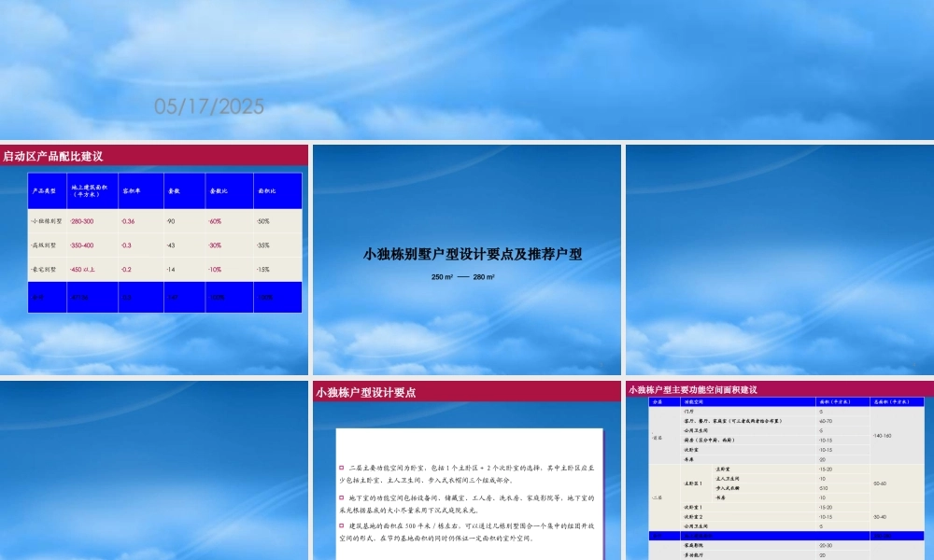The height and width of the screenshot is (560, 934).
Task: Click the 280-300 area cell
Action: 92,221
